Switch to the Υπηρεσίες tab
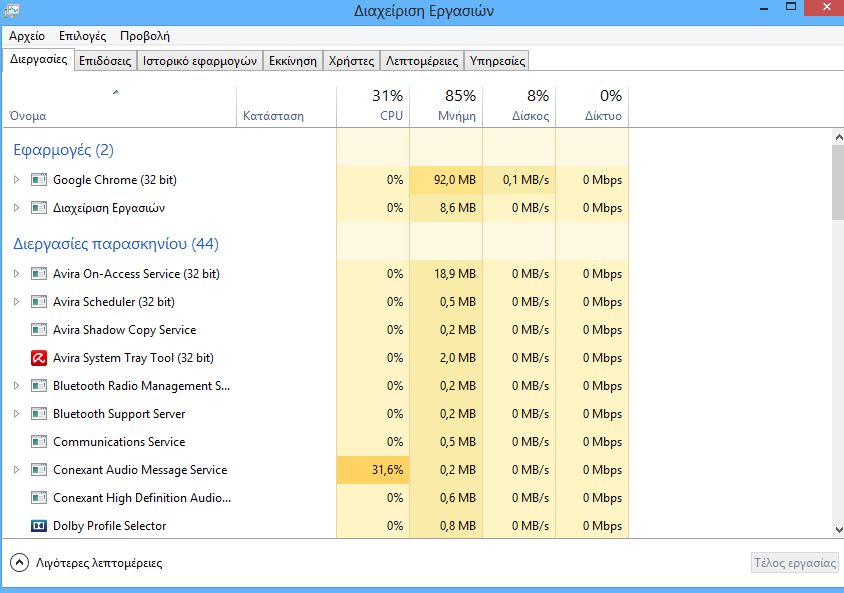The image size is (844, 593). tap(497, 61)
